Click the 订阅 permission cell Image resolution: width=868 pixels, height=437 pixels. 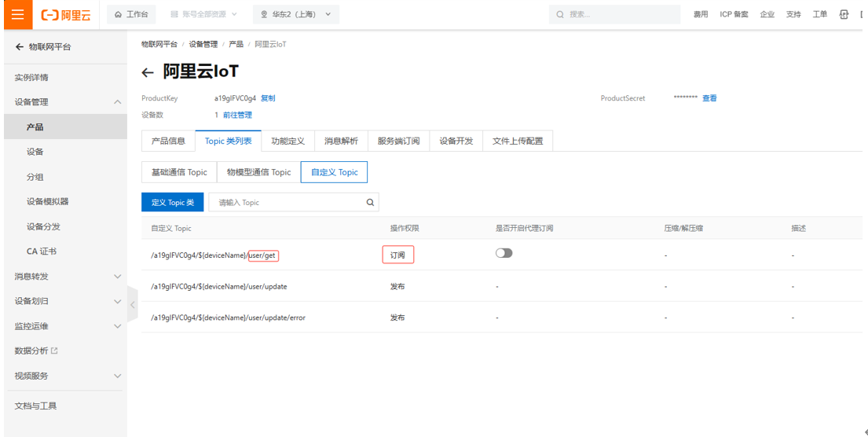pyautogui.click(x=398, y=255)
